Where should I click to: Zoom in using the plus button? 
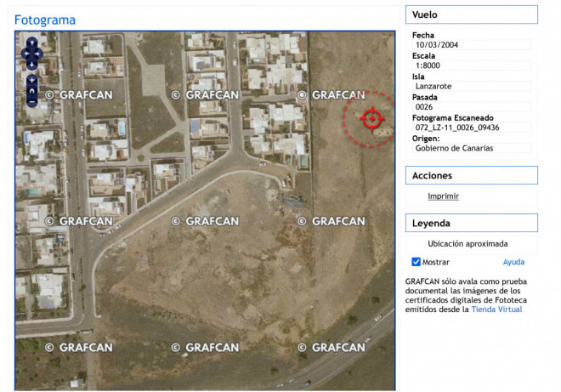pyautogui.click(x=31, y=78)
